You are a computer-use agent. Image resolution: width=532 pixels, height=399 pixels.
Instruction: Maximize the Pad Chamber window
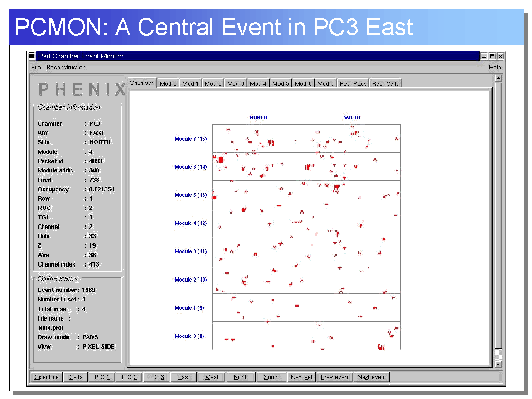(492, 56)
